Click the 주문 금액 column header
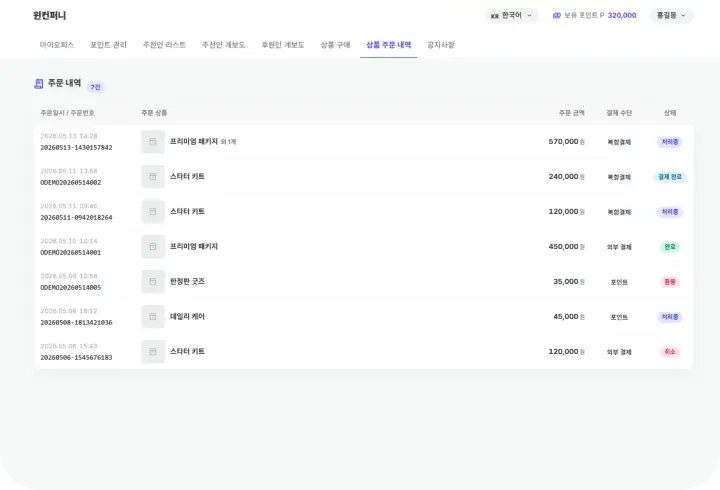This screenshot has width=720, height=490. [x=572, y=113]
